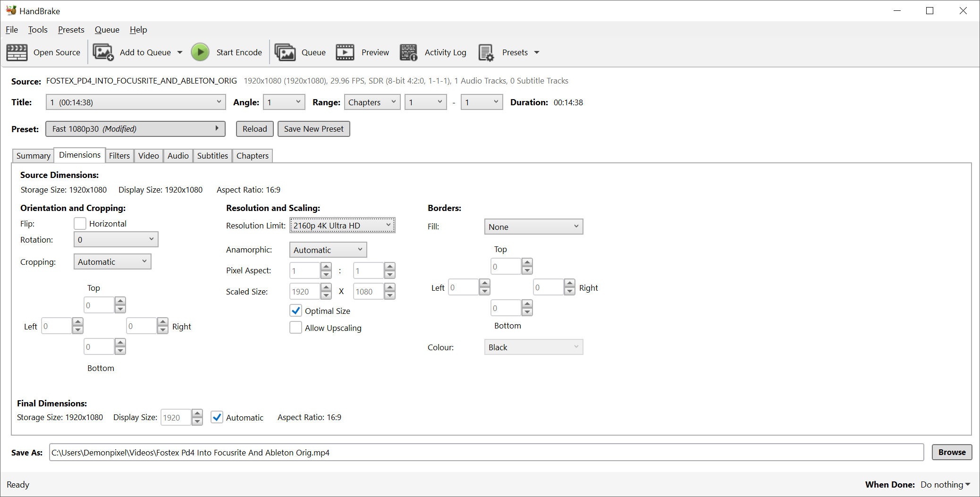Uncheck the Automatic display size checkbox
This screenshot has height=497, width=980.
click(x=217, y=417)
